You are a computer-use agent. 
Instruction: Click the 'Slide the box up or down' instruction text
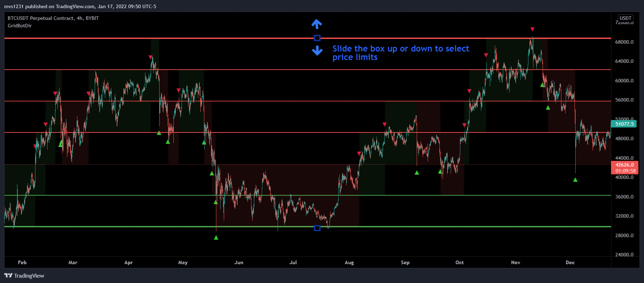click(401, 53)
